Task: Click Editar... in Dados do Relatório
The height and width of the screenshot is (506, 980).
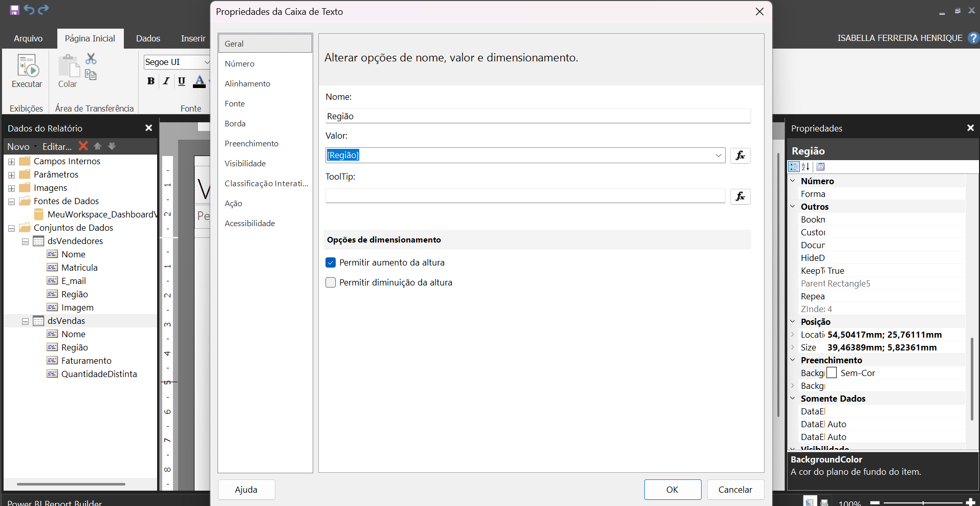Action: pos(57,146)
